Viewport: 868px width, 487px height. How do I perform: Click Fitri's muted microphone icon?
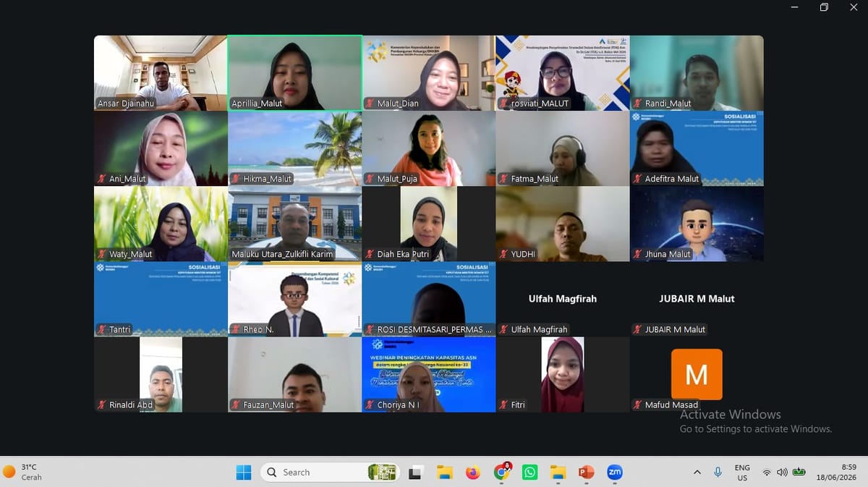coord(503,405)
